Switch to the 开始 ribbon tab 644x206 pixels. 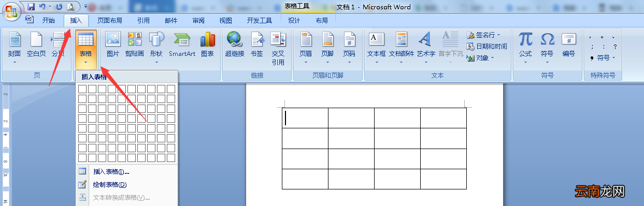coord(48,20)
